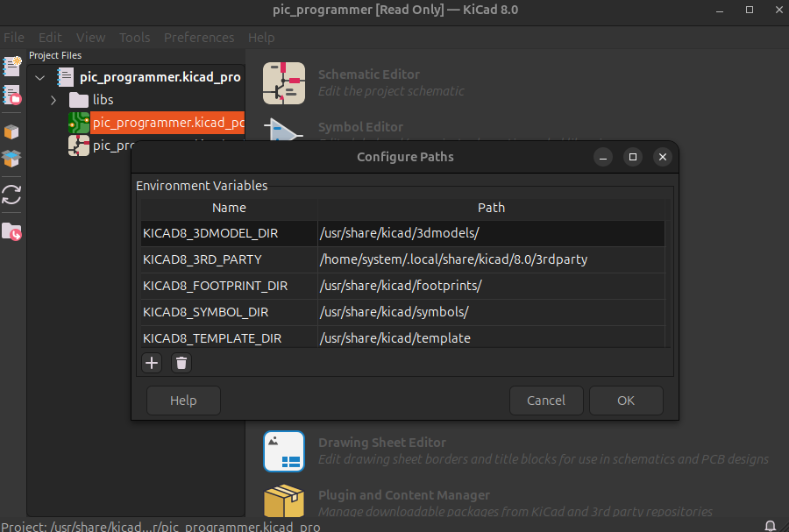This screenshot has height=532, width=789.
Task: Click the Archive project box icon
Action: click(x=11, y=132)
